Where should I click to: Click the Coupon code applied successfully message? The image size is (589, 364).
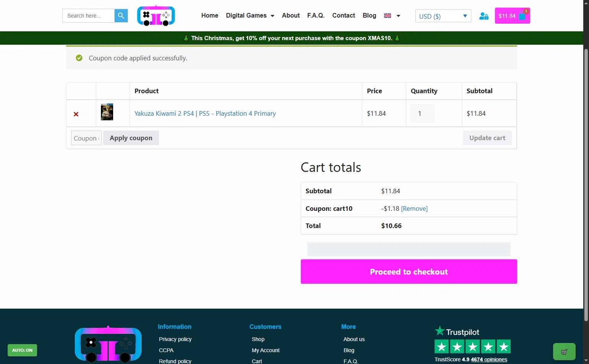click(138, 58)
